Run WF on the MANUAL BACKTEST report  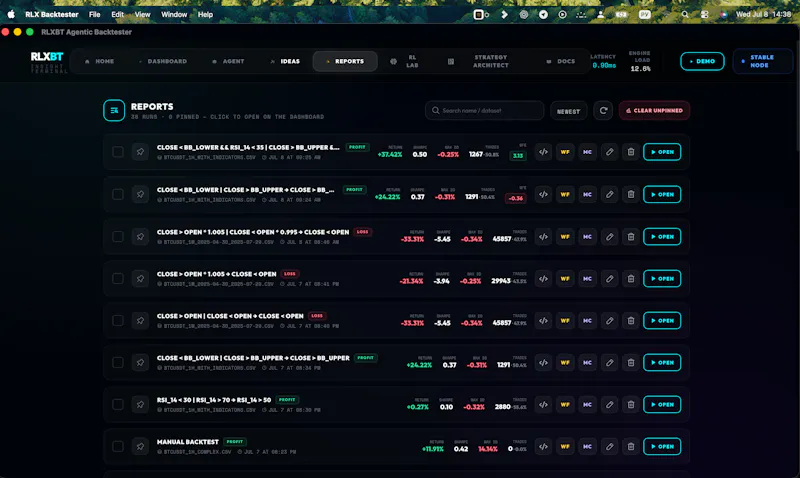(565, 446)
